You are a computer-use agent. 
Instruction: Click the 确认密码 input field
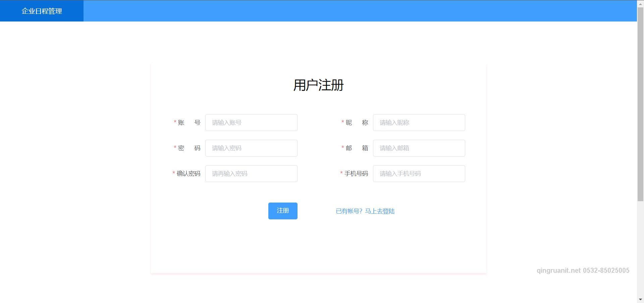[x=251, y=173]
